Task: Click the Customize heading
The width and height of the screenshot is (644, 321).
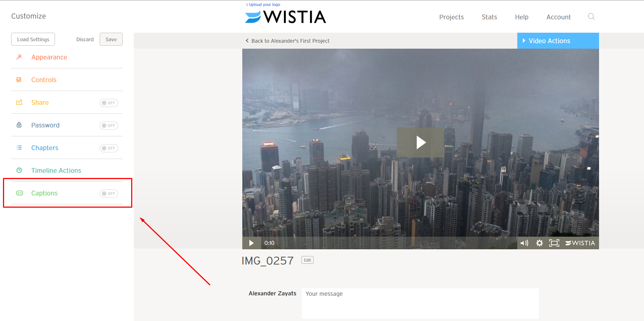Action: click(29, 16)
